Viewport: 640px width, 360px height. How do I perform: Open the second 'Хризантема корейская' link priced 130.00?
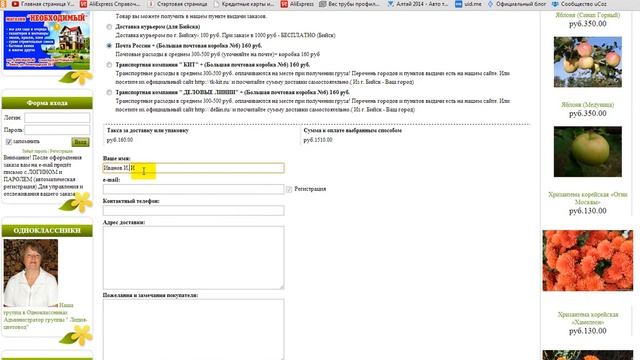click(x=588, y=318)
